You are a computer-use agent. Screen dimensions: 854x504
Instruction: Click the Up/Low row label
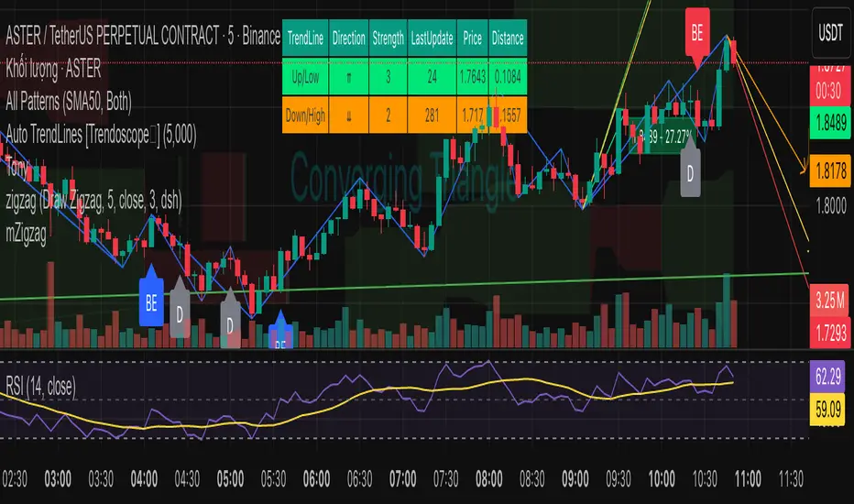click(305, 77)
